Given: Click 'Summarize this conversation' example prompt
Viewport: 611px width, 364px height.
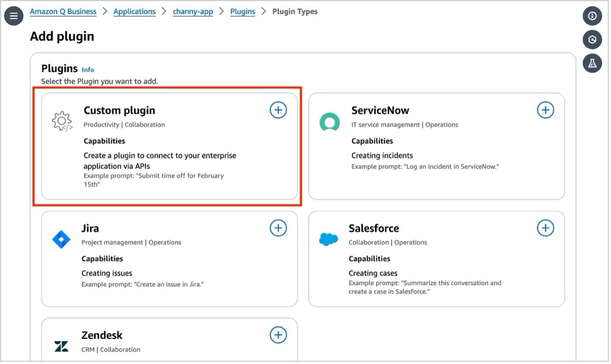Looking at the screenshot, I should [425, 287].
